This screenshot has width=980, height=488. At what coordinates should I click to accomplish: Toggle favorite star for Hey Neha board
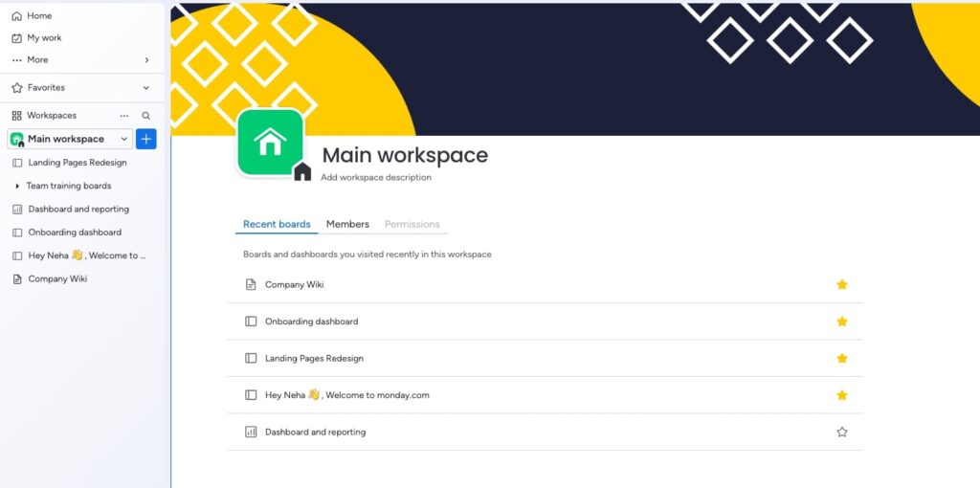pyautogui.click(x=842, y=395)
